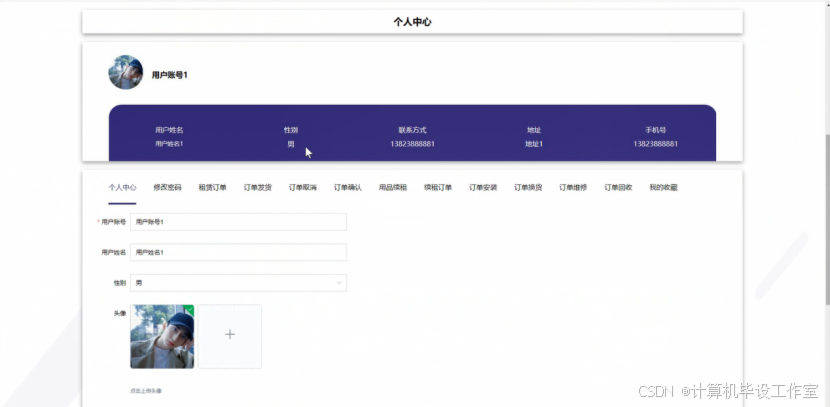Switch to the 修改密码 tab

coord(167,187)
